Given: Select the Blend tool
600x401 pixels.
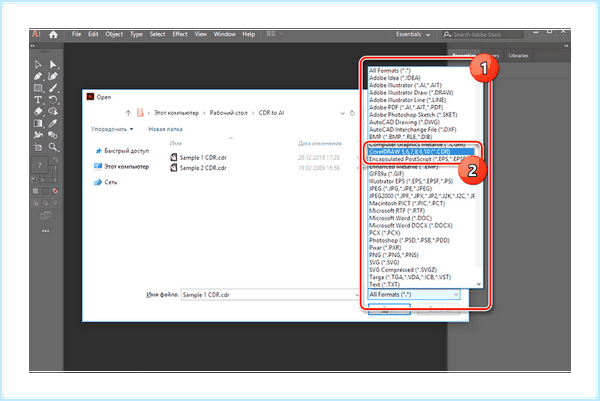Looking at the screenshot, I should pyautogui.click(x=53, y=135).
